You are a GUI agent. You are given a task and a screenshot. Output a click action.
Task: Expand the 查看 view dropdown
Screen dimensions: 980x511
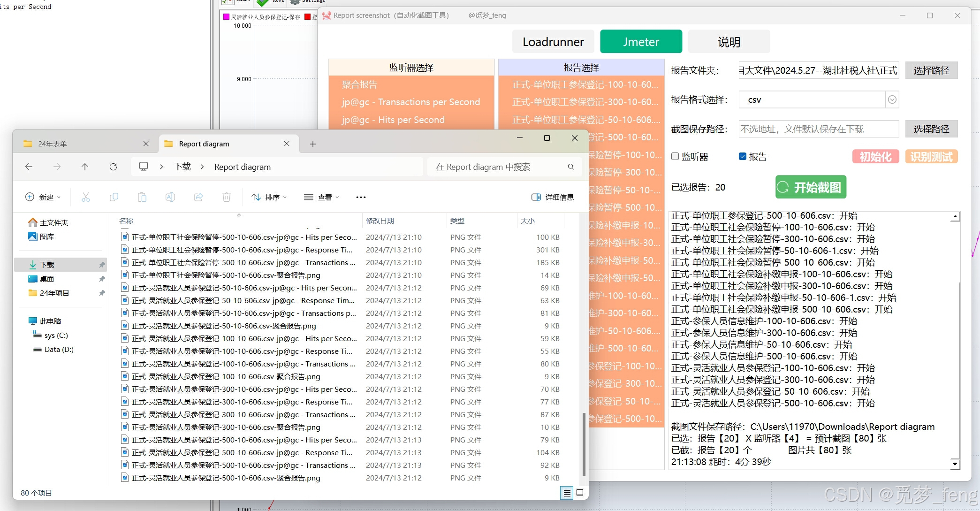click(x=322, y=197)
